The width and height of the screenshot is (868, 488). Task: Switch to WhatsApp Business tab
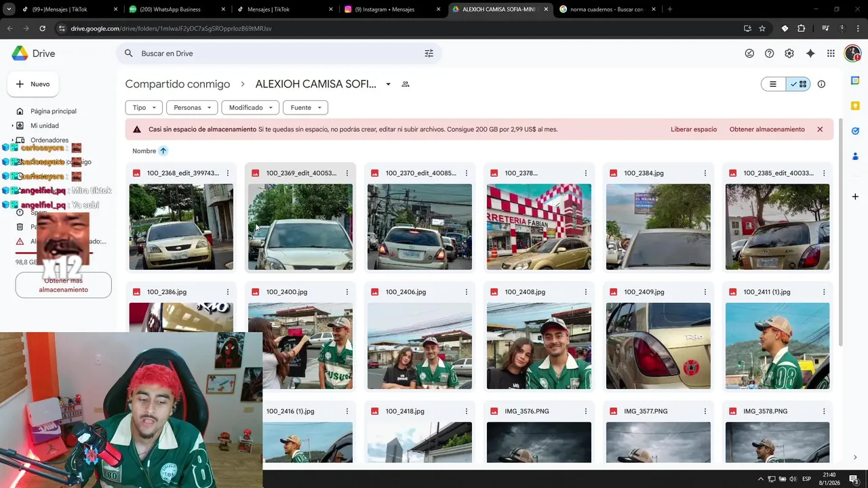(x=174, y=9)
